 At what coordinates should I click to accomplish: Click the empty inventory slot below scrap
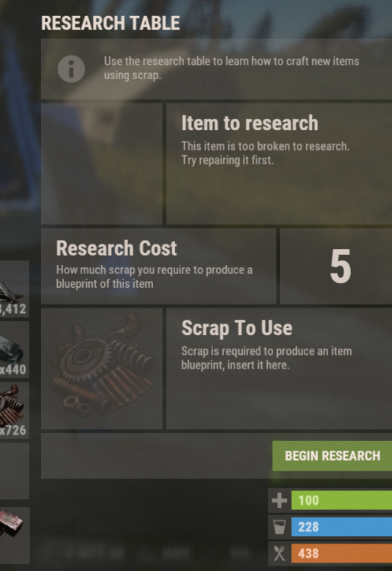(x=14, y=471)
